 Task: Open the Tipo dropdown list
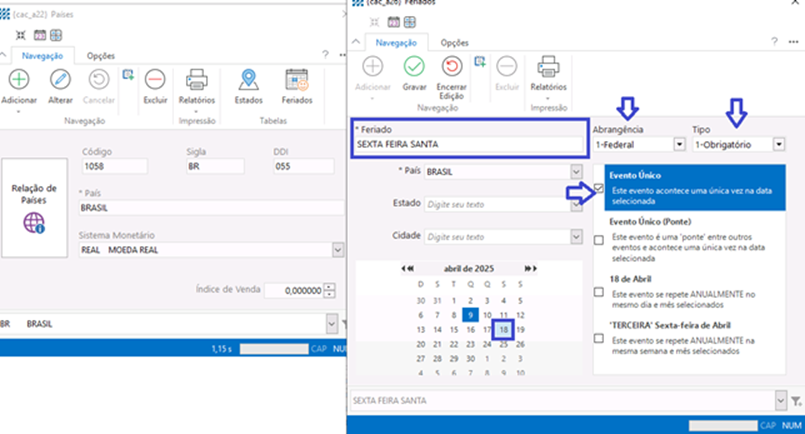coord(778,145)
